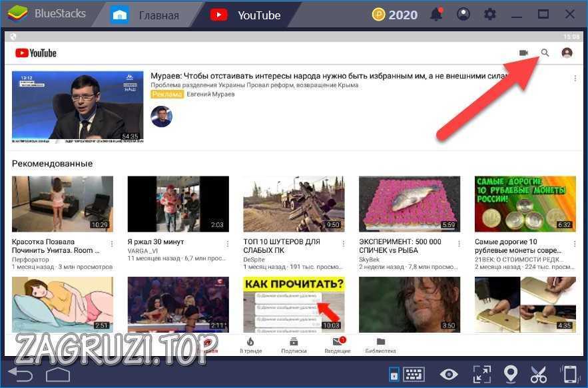Open options for ТОП 10 ШУТЕРОВ video
This screenshot has width=588, height=388.
pyautogui.click(x=343, y=244)
